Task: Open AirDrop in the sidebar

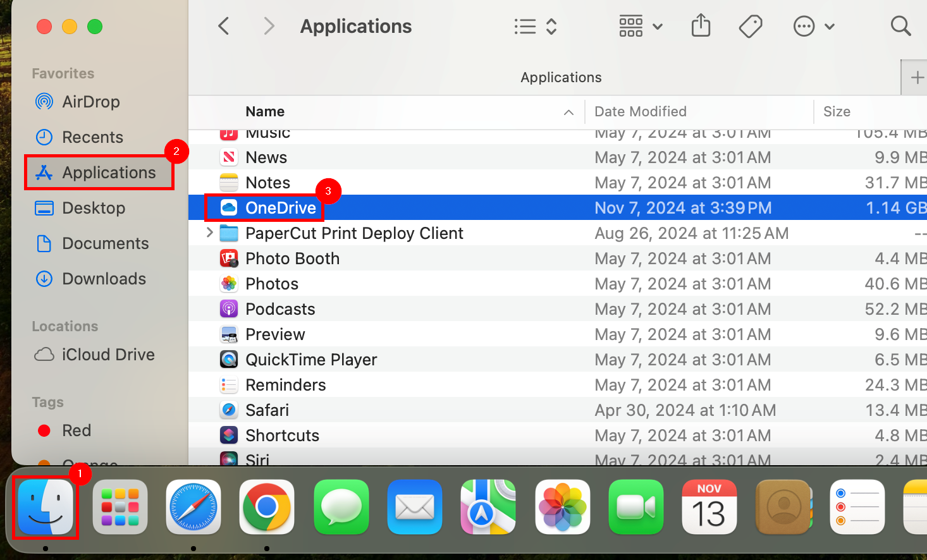Action: tap(90, 101)
